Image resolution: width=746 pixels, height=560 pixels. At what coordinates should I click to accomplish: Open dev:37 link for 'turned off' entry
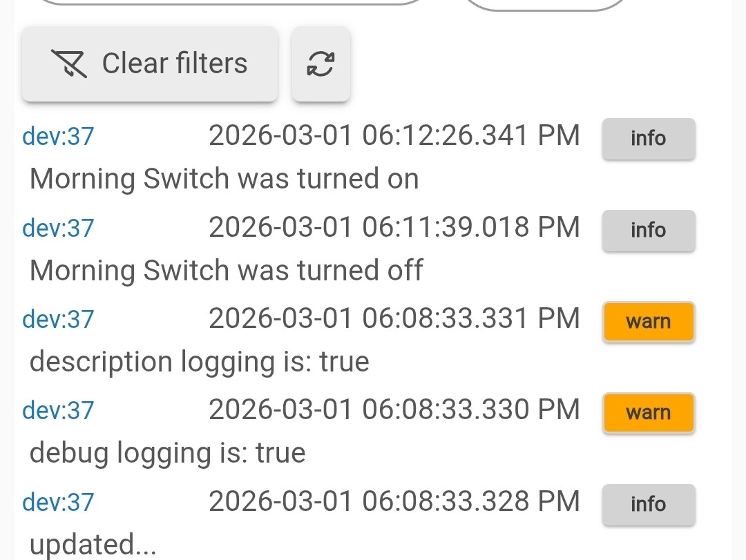[58, 228]
